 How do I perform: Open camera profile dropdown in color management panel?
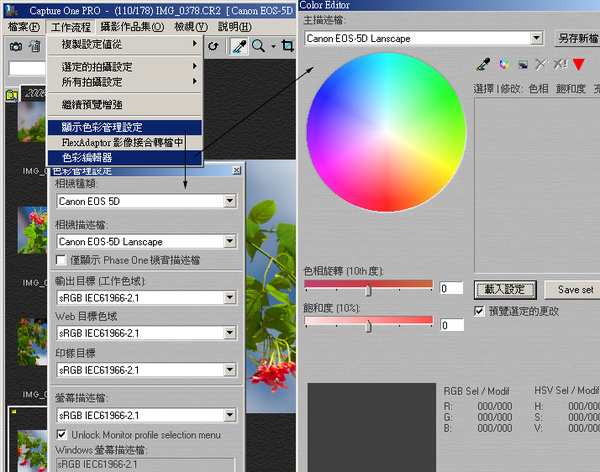coord(230,241)
